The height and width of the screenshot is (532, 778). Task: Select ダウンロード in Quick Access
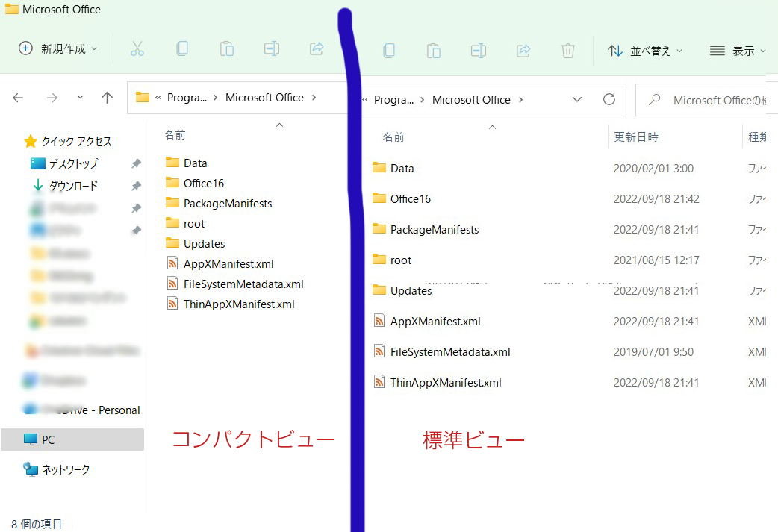[73, 186]
